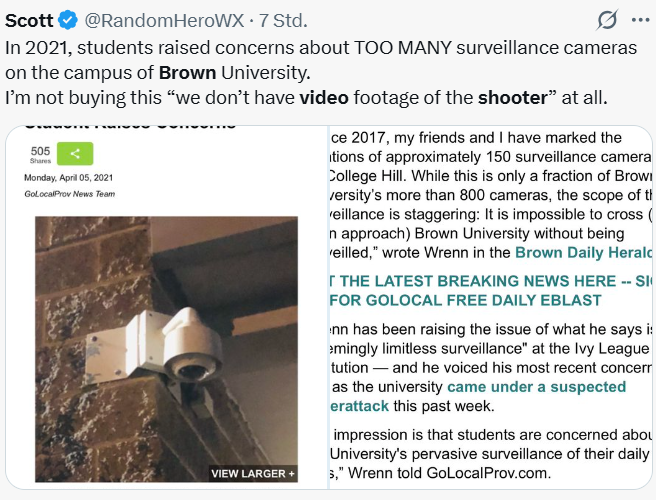
Task: Click the Monday, April 05, 2021 date
Action: 69,177
